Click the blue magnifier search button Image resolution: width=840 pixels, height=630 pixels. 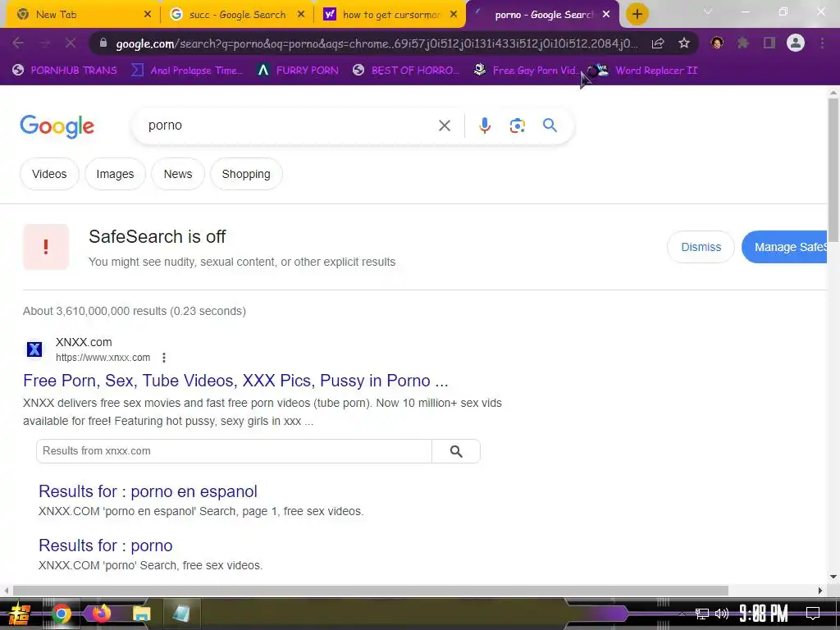pyautogui.click(x=550, y=126)
